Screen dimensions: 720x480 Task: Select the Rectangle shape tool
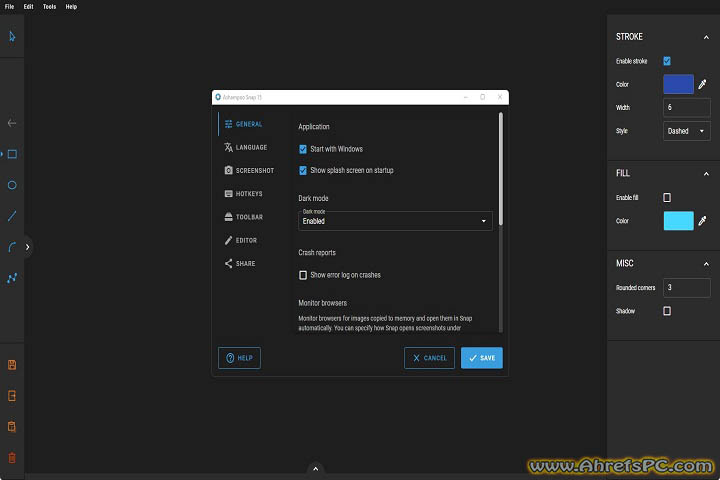tap(12, 154)
